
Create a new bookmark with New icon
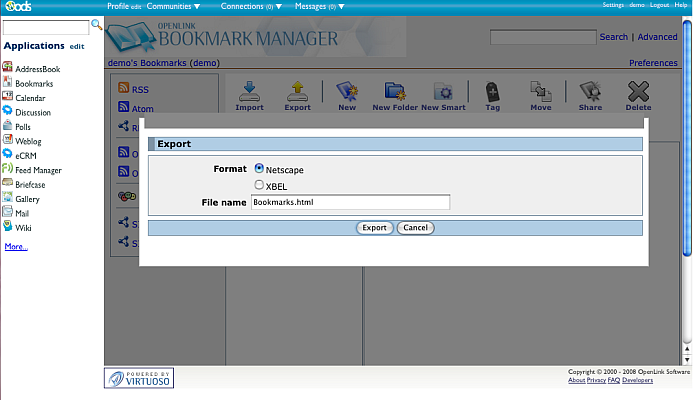347,91
